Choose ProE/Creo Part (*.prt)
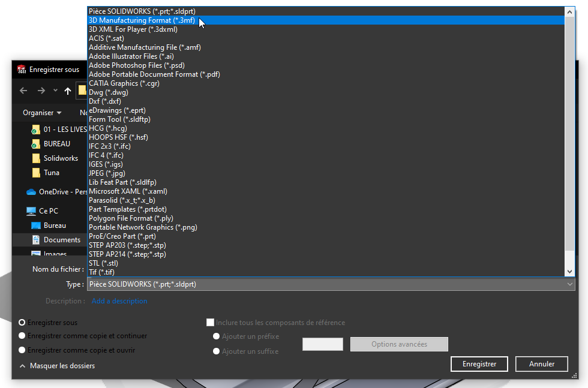This screenshot has width=588, height=388. click(326, 236)
